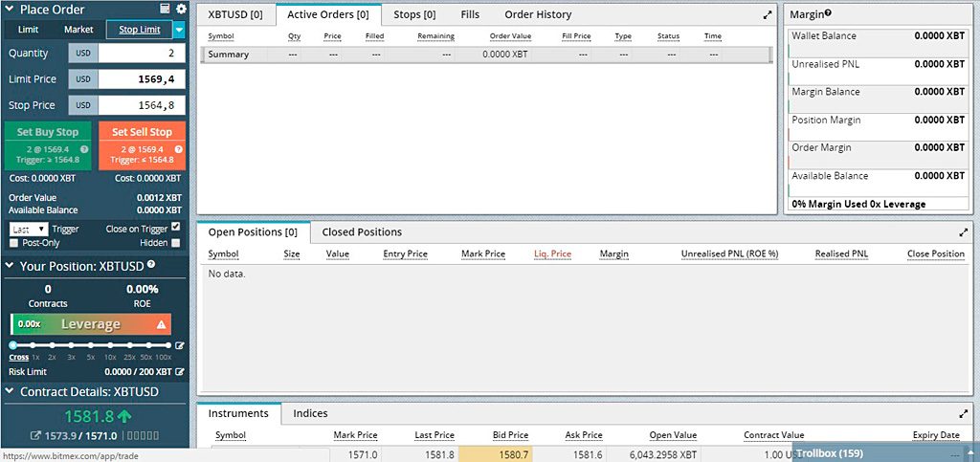The height and width of the screenshot is (462, 980).
Task: Collapse the Your Position section
Action: [x=10, y=265]
